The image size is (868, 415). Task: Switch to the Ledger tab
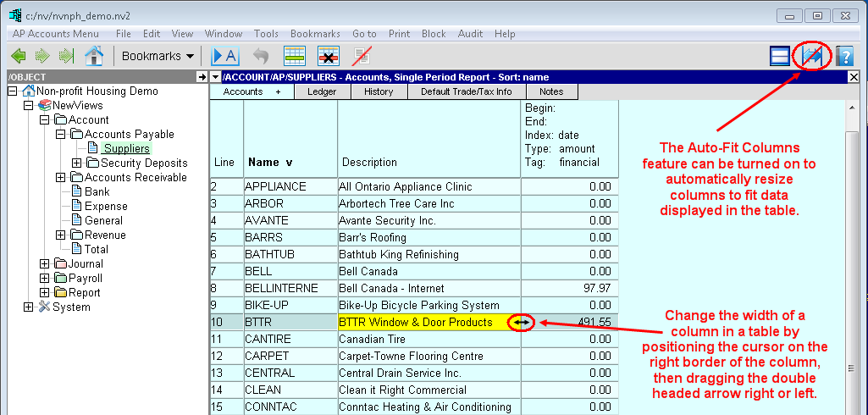(322, 91)
